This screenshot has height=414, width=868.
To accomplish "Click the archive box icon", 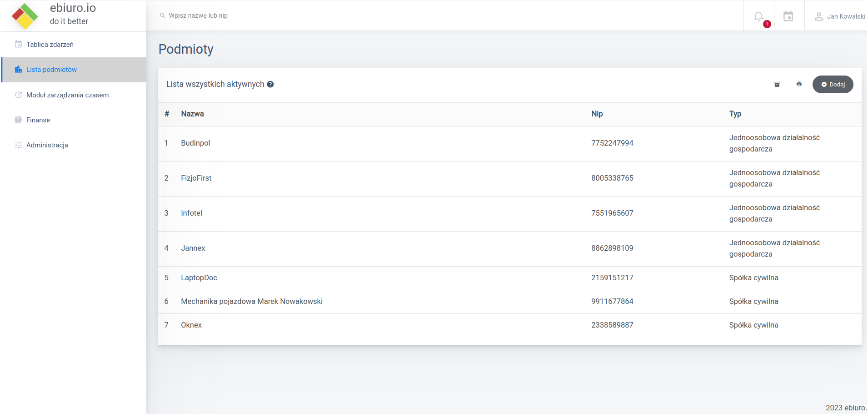I will (777, 84).
